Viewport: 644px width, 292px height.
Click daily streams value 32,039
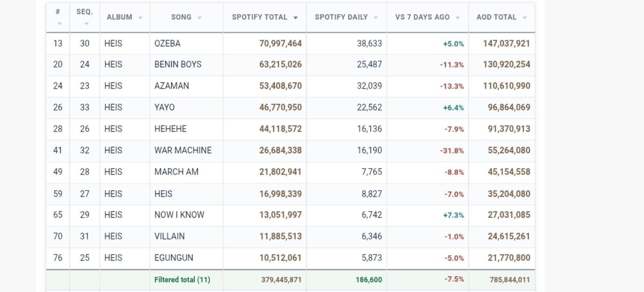pyautogui.click(x=369, y=86)
